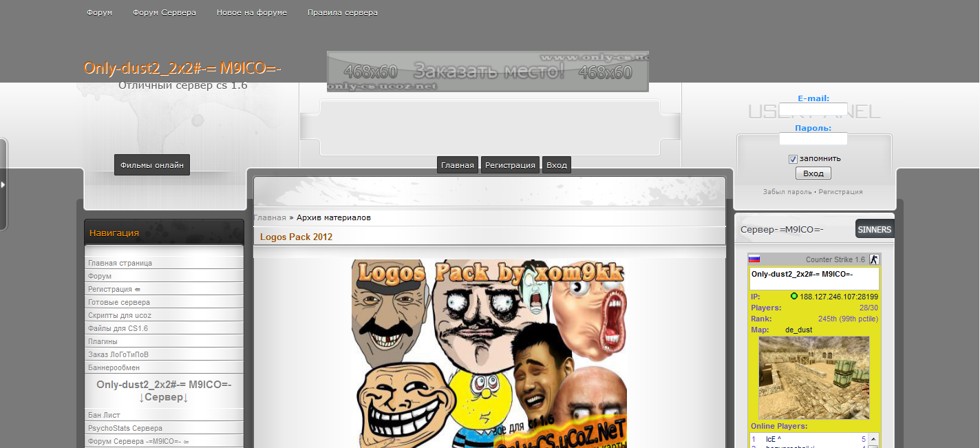Click the 468x60 banner ad placeholder

coord(487,72)
